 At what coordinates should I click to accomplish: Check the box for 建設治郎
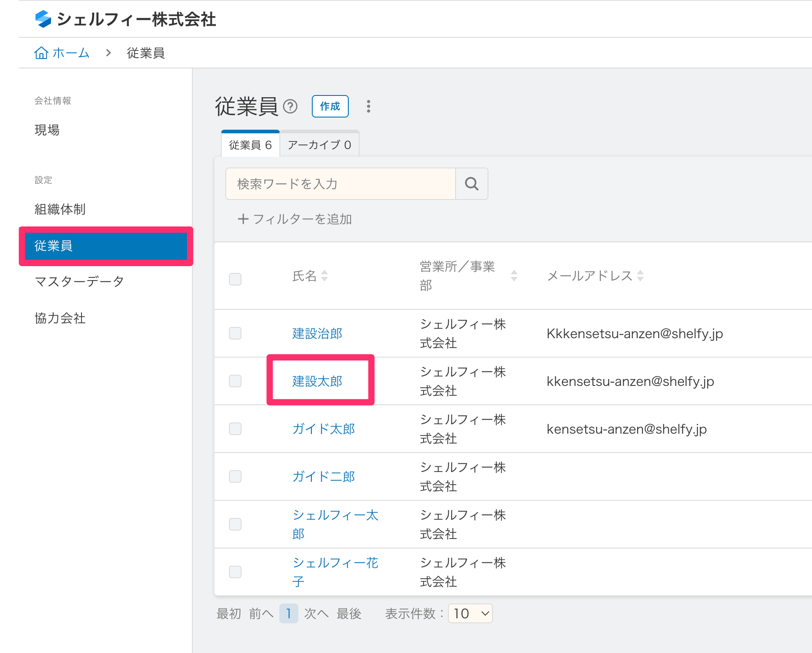click(235, 333)
